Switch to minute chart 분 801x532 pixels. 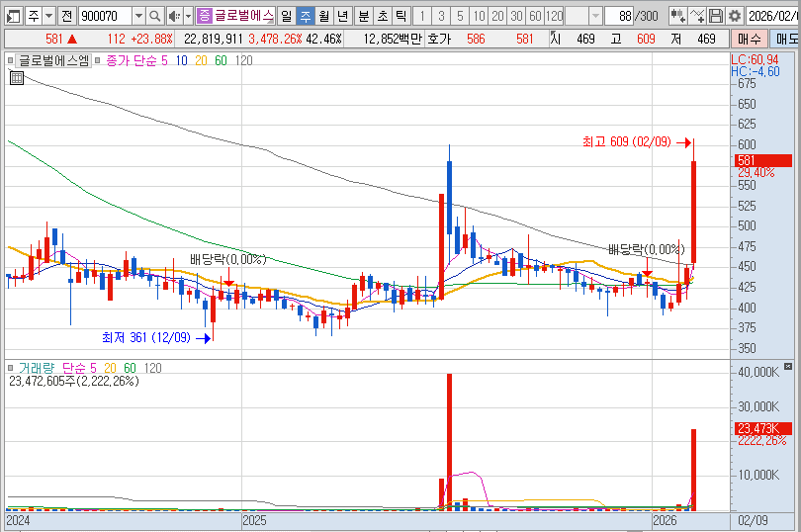point(364,17)
